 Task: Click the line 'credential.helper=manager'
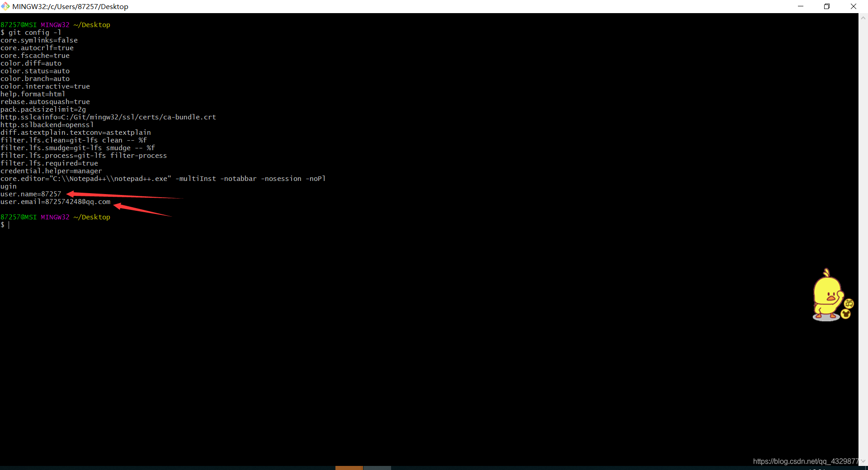51,171
